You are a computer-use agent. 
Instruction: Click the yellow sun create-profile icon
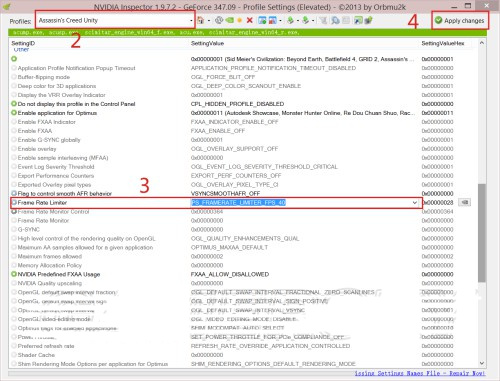(239, 20)
